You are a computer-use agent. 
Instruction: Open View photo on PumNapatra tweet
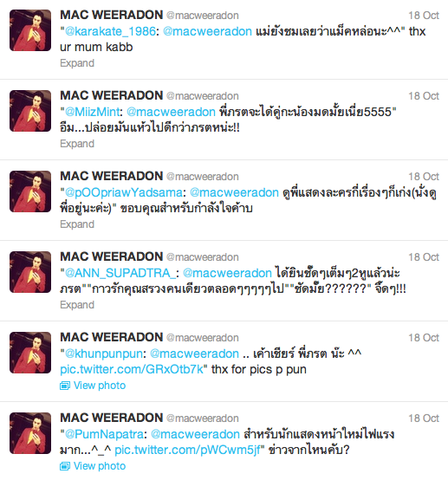point(100,466)
